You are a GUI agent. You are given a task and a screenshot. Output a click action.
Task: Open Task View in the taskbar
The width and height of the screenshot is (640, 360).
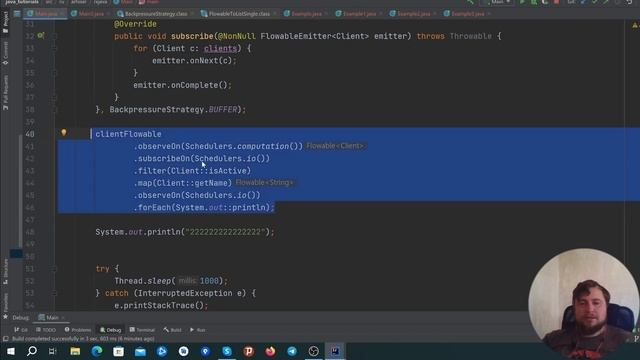click(x=53, y=351)
